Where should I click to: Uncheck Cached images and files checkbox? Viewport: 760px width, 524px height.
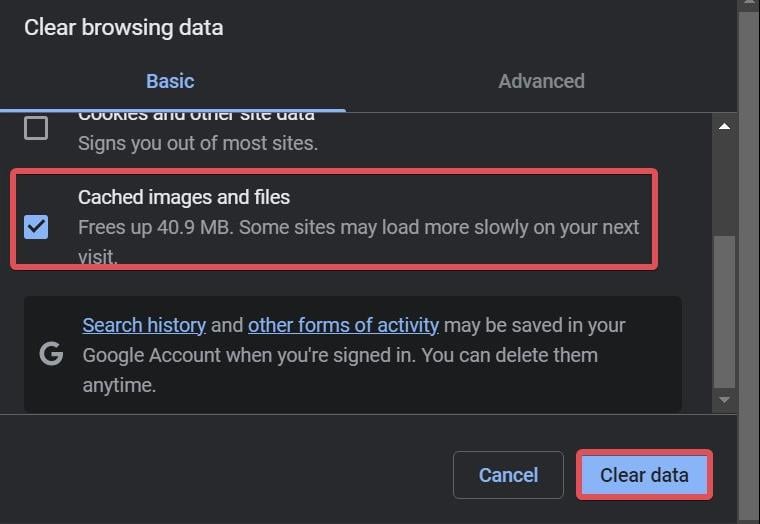coord(36,227)
